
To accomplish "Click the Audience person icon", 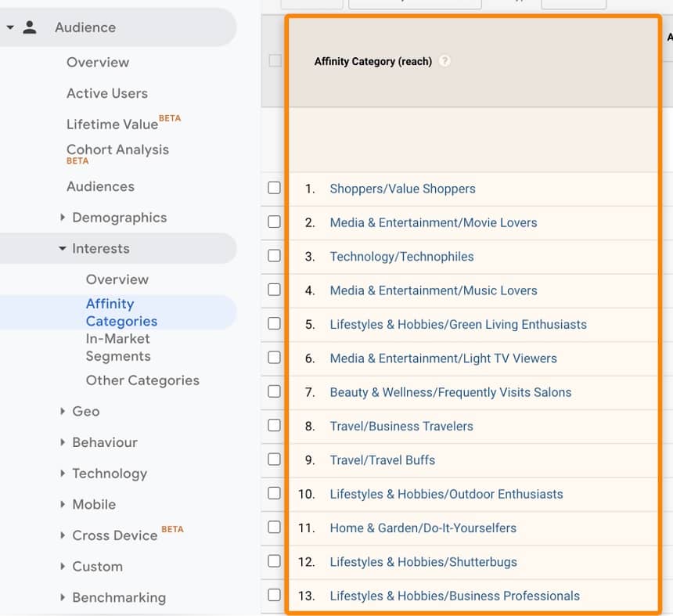I will (30, 27).
